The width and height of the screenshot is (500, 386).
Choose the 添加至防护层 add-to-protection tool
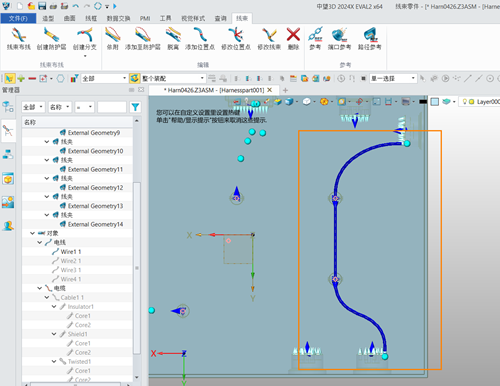[x=143, y=39]
